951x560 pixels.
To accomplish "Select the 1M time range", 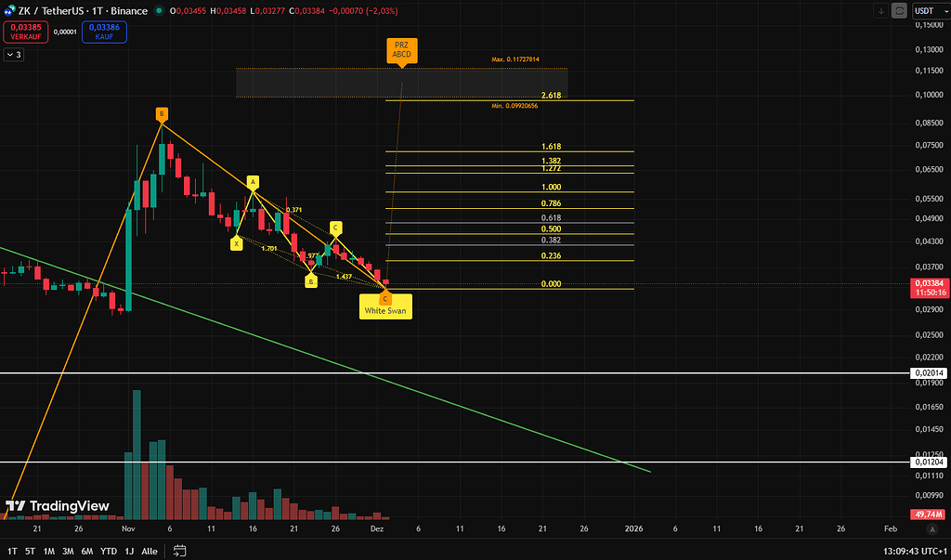I will [x=49, y=551].
